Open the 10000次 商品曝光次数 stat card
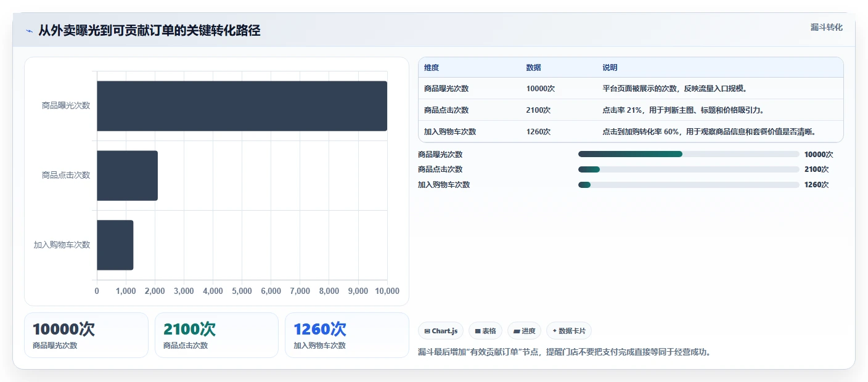 (86, 335)
